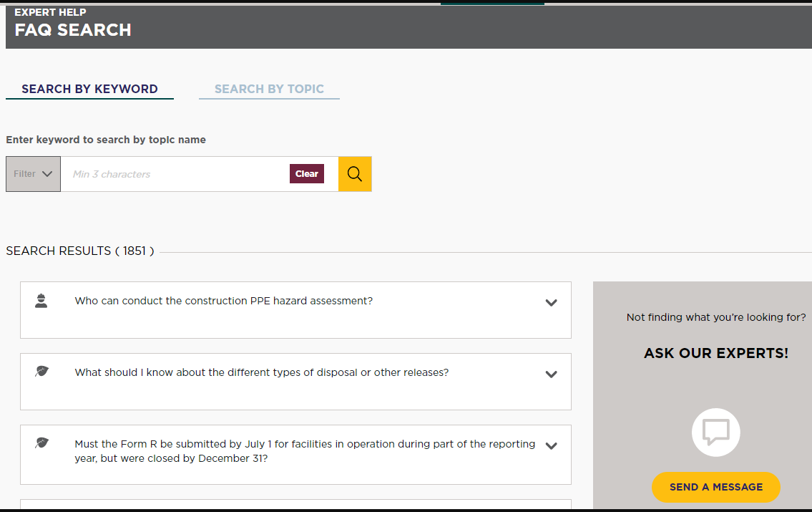
Task: Open question about Form R submitted by July 1
Action: point(305,451)
